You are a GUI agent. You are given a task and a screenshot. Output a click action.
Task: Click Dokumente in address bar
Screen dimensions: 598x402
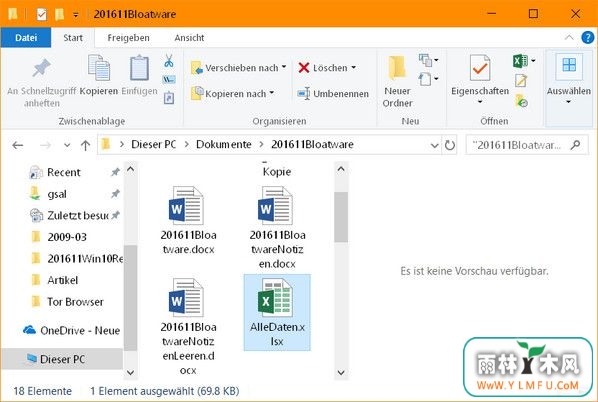(x=223, y=145)
